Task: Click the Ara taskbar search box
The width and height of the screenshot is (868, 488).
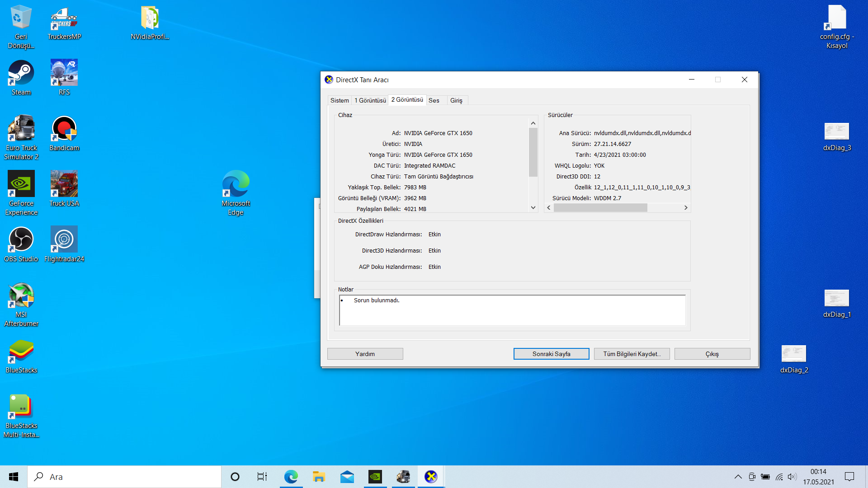Action: [x=124, y=477]
